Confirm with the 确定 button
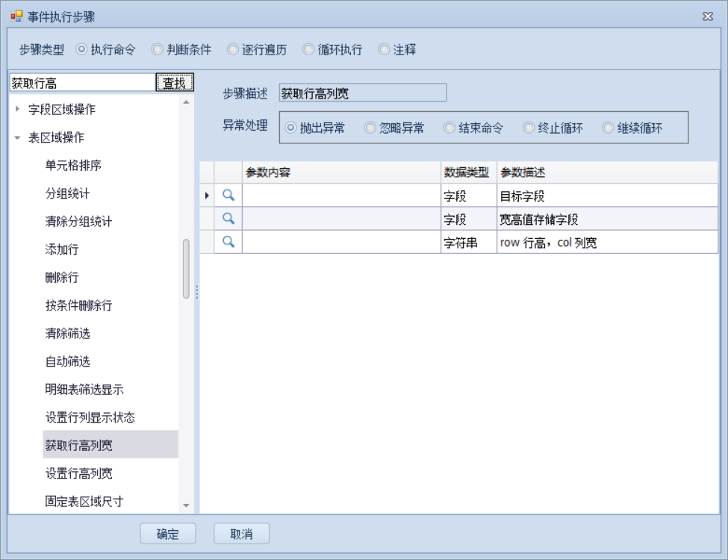The image size is (728, 560). point(167,534)
